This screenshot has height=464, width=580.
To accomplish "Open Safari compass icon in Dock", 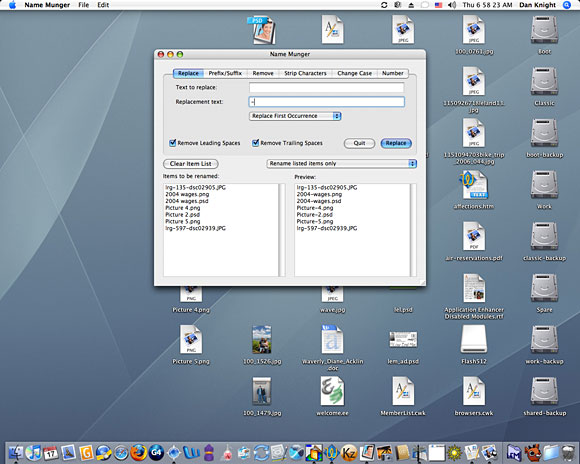I will [121, 453].
